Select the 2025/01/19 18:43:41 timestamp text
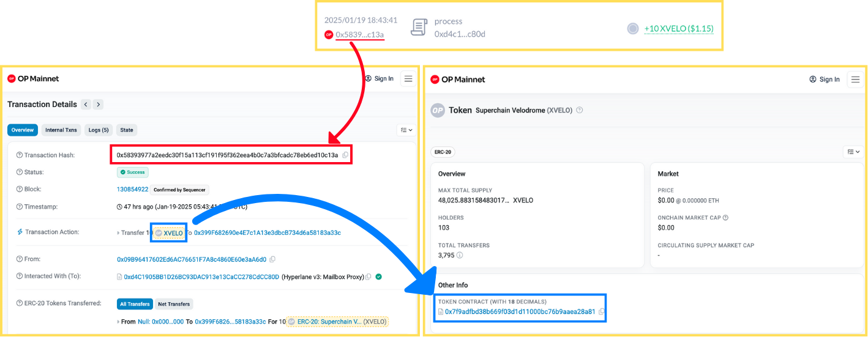This screenshot has width=868, height=337. pos(361,20)
